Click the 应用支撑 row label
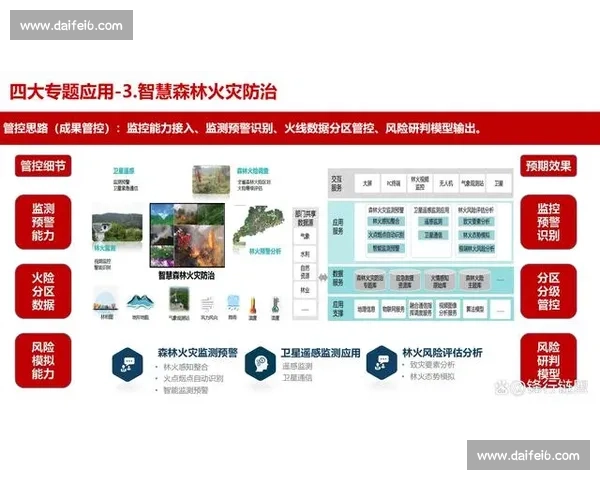Image resolution: width=600 pixels, height=480 pixels. [338, 309]
